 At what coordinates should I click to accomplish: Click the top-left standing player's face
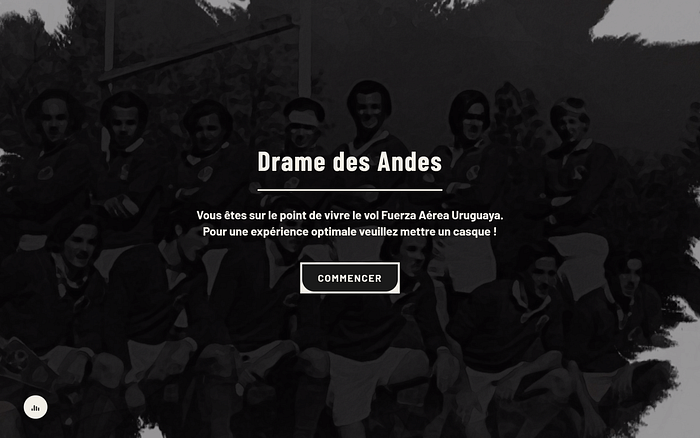pyautogui.click(x=54, y=119)
